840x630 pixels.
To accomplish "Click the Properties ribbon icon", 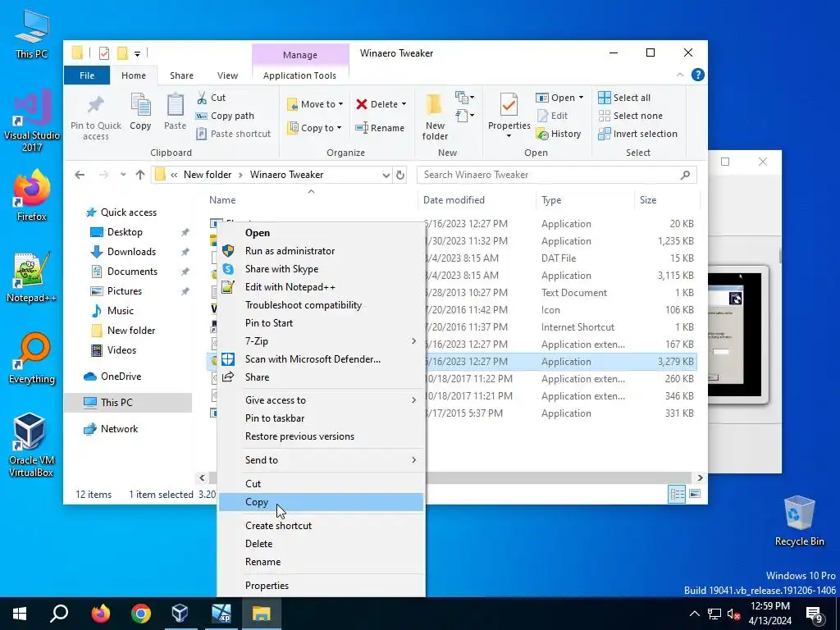I will pyautogui.click(x=509, y=105).
